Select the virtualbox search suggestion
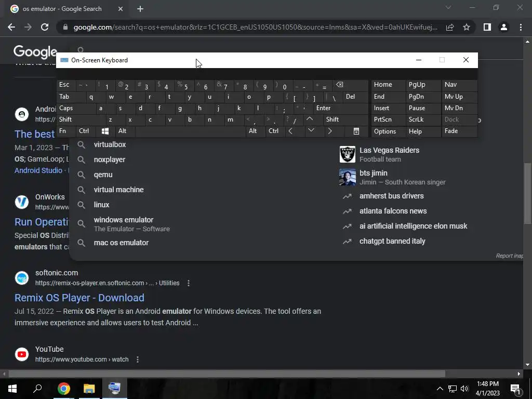The height and width of the screenshot is (399, 532). [x=110, y=144]
